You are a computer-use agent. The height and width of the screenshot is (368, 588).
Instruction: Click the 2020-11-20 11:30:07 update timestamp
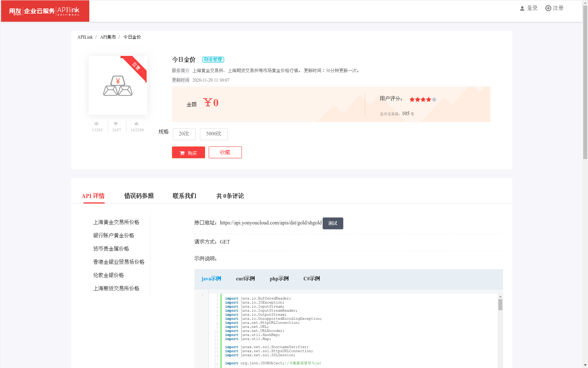coord(211,80)
